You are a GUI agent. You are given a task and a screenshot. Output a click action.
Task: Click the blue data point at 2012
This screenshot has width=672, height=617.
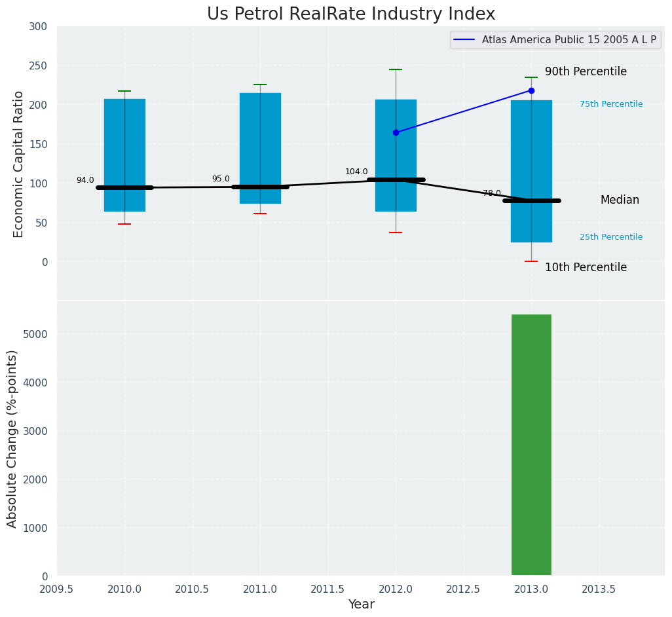tap(396, 132)
